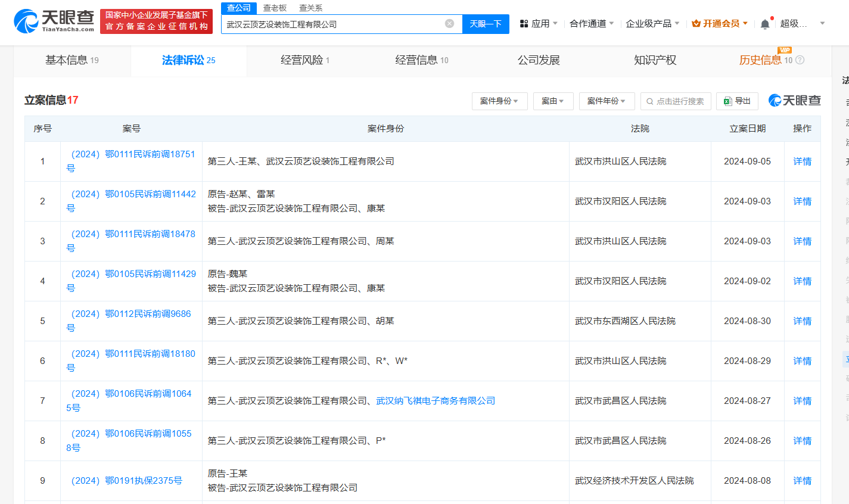Click 详情 for case dated 2024-09-05
The image size is (849, 504).
pos(802,161)
